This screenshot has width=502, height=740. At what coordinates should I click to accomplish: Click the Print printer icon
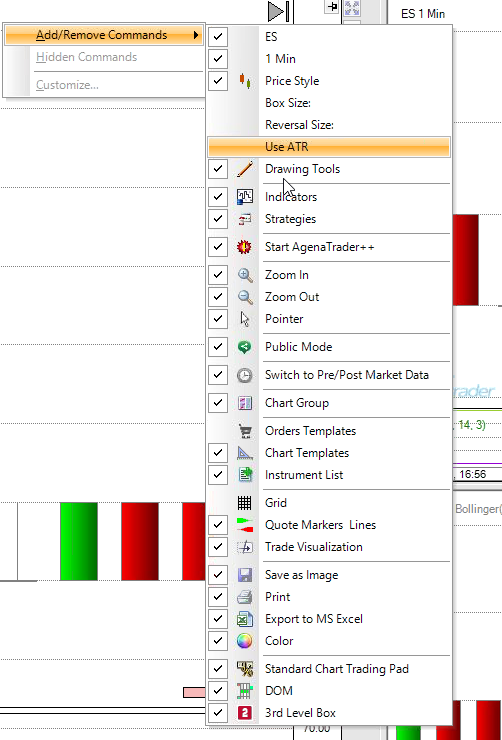244,597
